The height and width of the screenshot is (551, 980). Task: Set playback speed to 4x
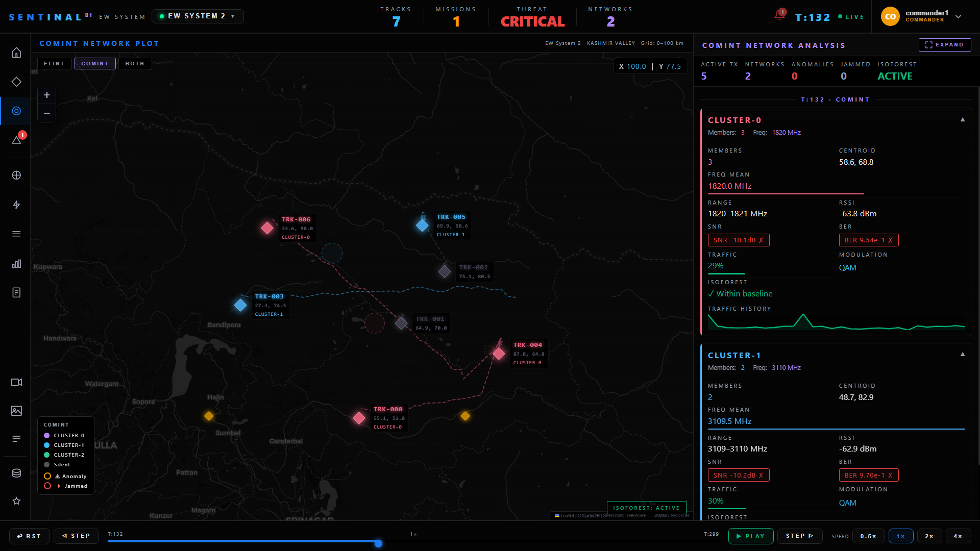pyautogui.click(x=958, y=536)
